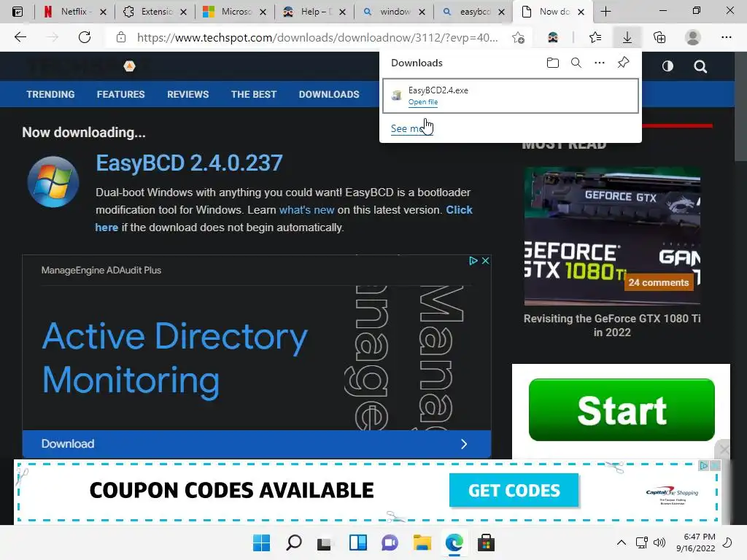Open the Favorites list toolbar icon

point(595,37)
